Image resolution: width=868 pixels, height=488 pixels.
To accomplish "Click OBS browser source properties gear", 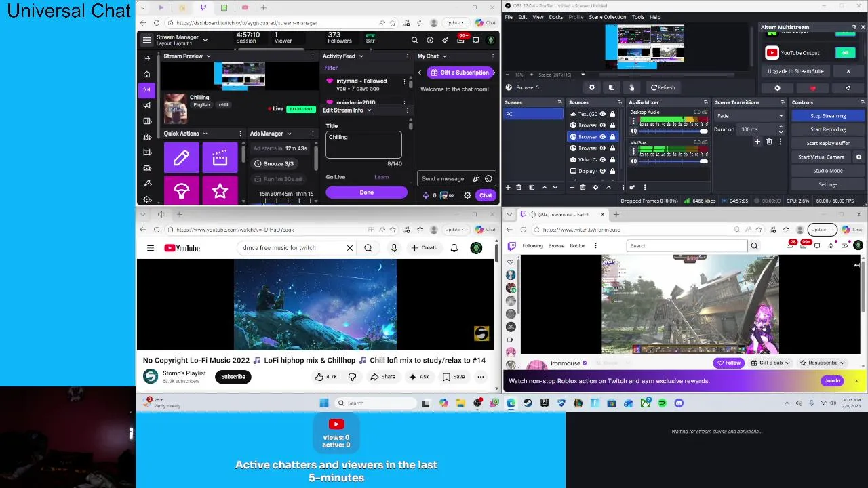I will [591, 87].
